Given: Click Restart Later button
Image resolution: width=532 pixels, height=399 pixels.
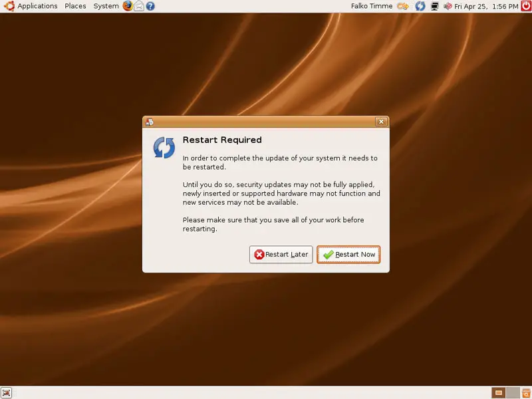Looking at the screenshot, I should coord(281,255).
